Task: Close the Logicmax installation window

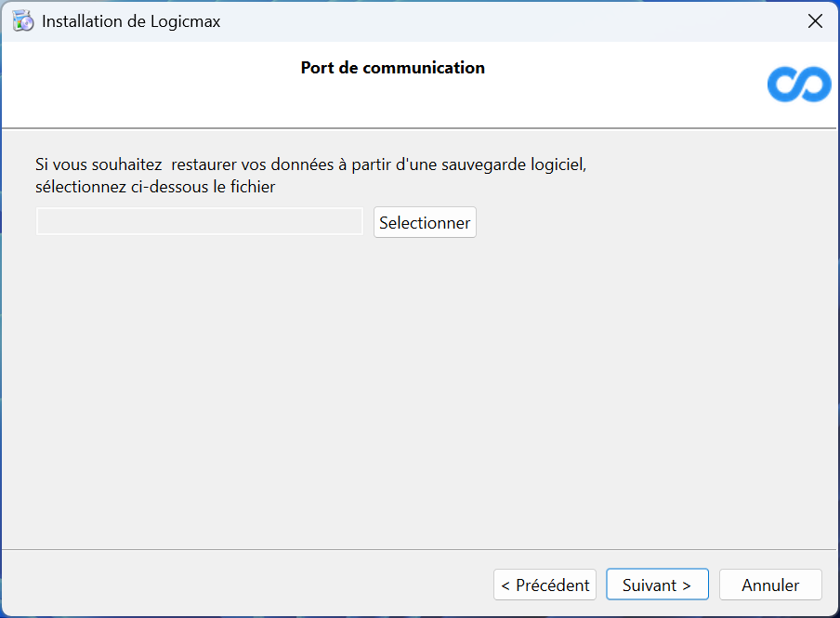Action: point(815,20)
